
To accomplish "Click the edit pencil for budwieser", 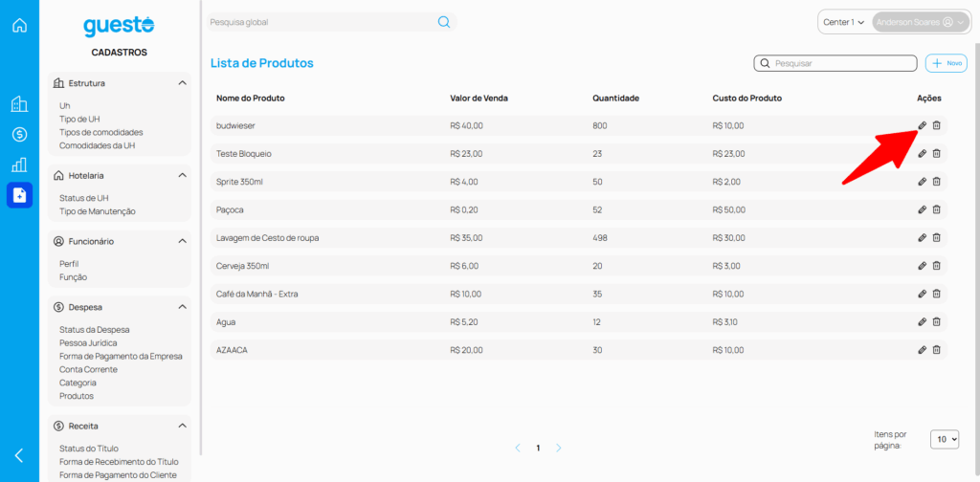I will click(x=923, y=125).
